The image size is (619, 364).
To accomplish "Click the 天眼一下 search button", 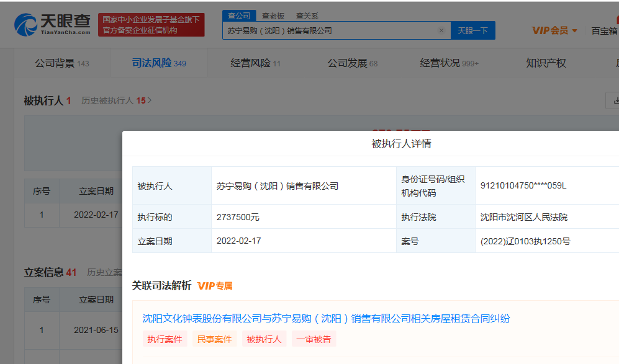I will click(x=473, y=30).
